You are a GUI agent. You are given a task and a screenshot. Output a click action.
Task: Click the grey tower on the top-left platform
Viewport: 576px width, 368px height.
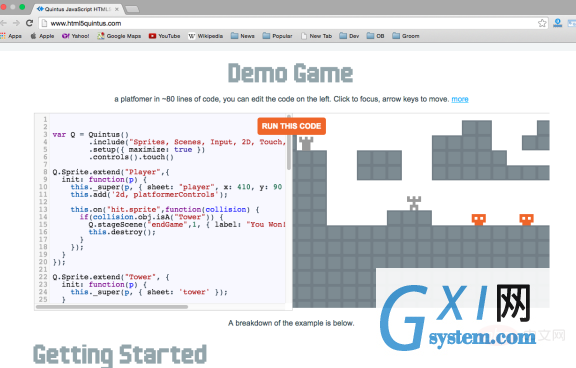(x=306, y=144)
